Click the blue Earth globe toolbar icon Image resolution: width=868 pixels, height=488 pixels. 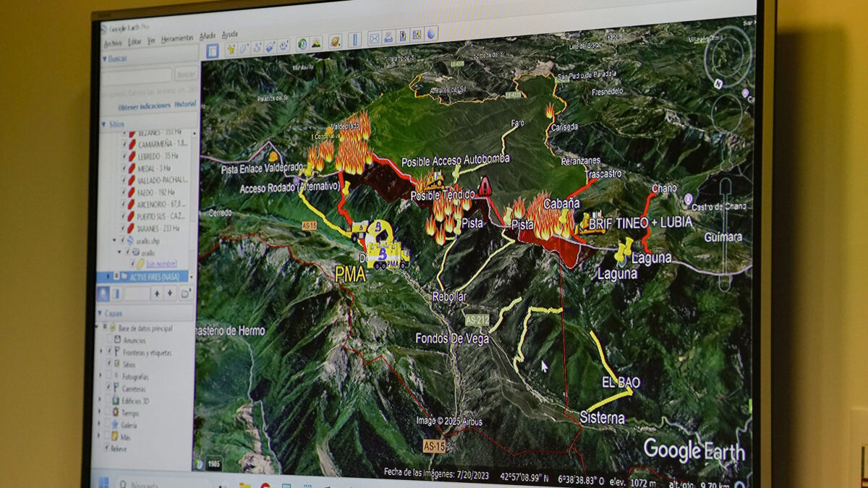click(431, 33)
